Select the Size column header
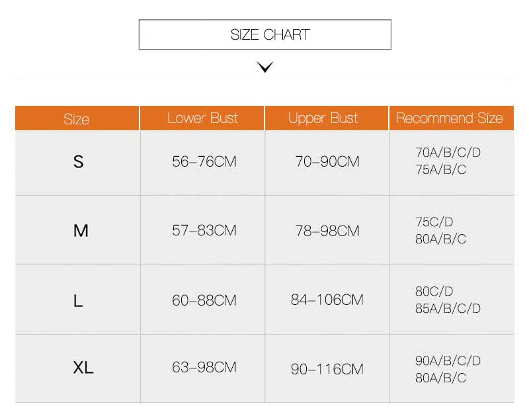 pos(77,119)
